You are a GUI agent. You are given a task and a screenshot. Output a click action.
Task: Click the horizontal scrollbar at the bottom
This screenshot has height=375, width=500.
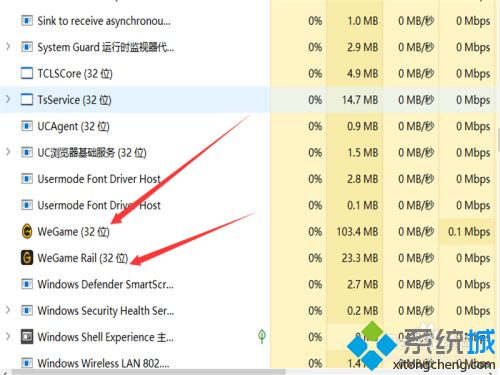click(148, 372)
